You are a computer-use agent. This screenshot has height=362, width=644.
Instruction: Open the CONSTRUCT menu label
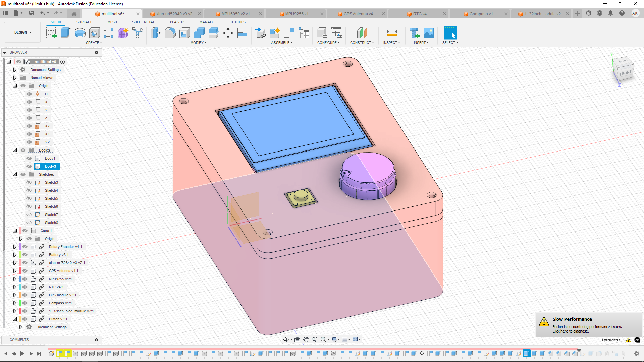click(362, 43)
